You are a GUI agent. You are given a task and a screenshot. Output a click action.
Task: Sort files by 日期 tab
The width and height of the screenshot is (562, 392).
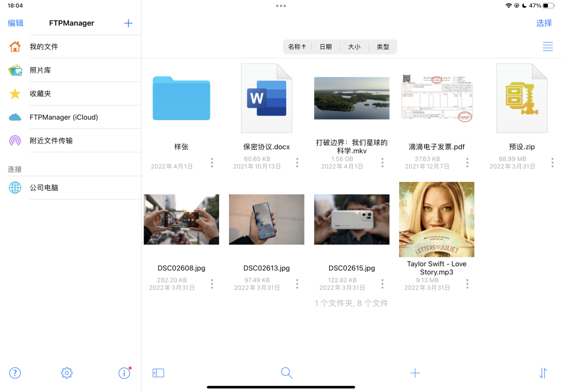click(326, 47)
